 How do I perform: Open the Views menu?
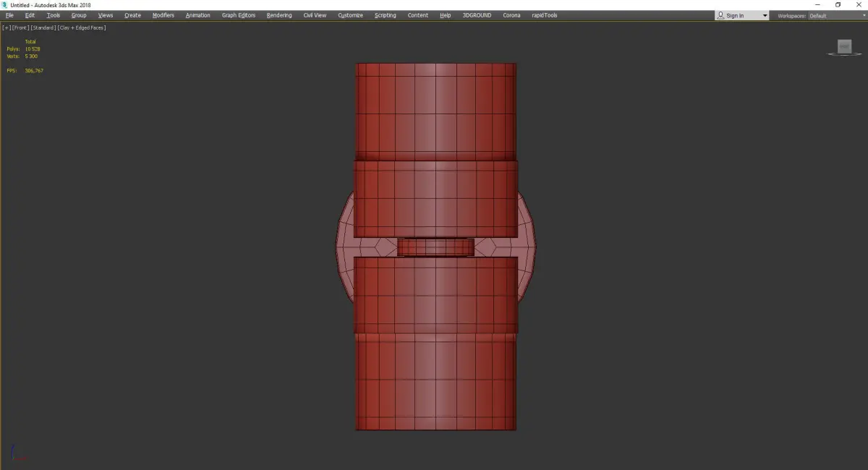click(x=106, y=15)
